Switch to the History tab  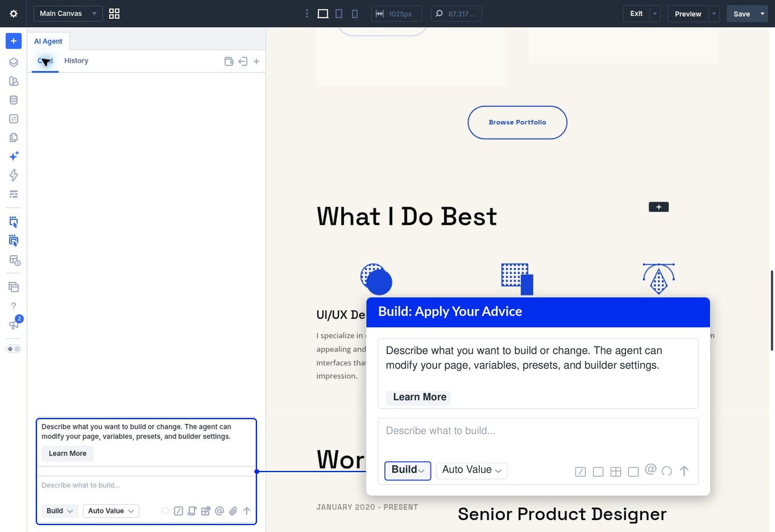(x=76, y=61)
